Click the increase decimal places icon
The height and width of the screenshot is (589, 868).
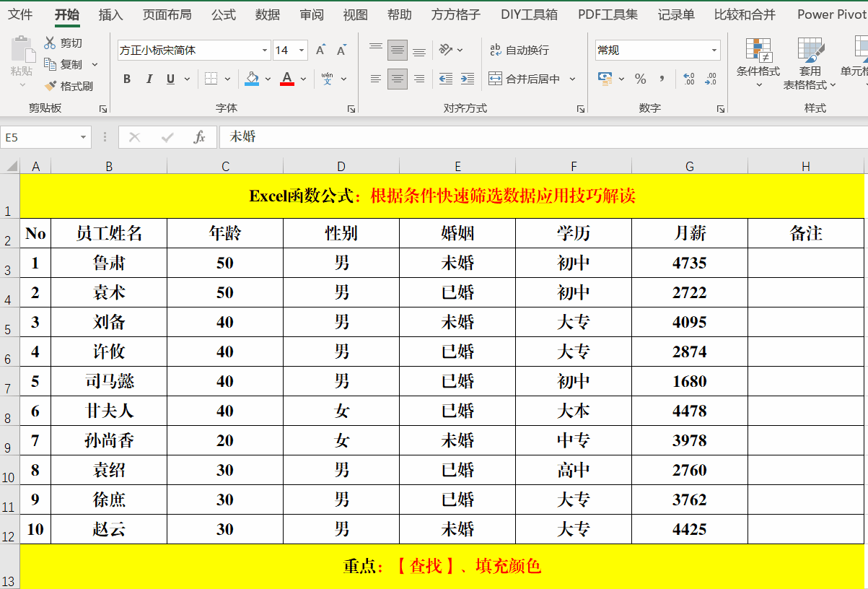pyautogui.click(x=688, y=79)
